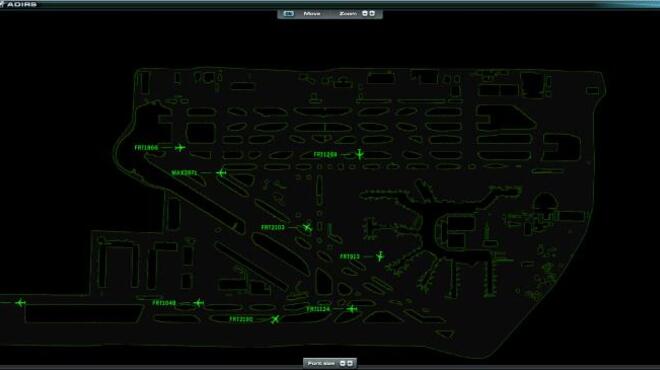Zoom out with the minus button
The width and height of the screenshot is (660, 370).
click(x=365, y=13)
